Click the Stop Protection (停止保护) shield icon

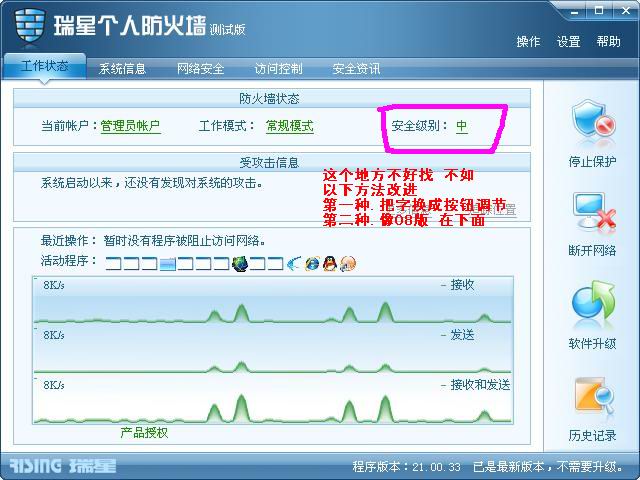(593, 121)
